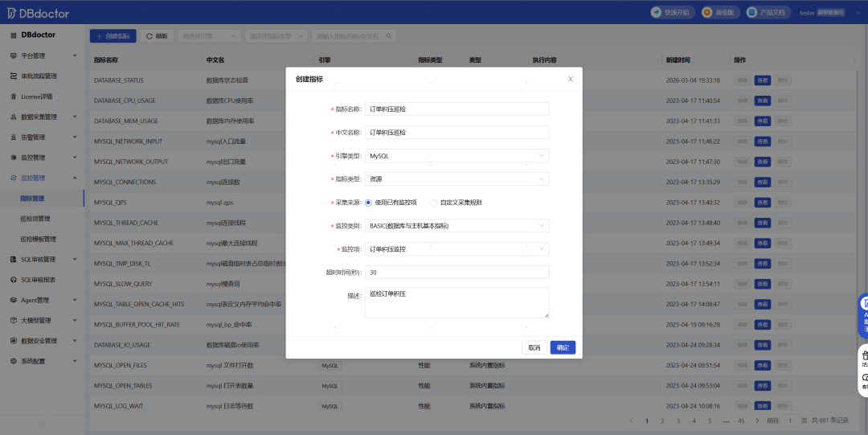This screenshot has width=868, height=435.
Task: Go to page 45 in pagination
Action: [741, 421]
